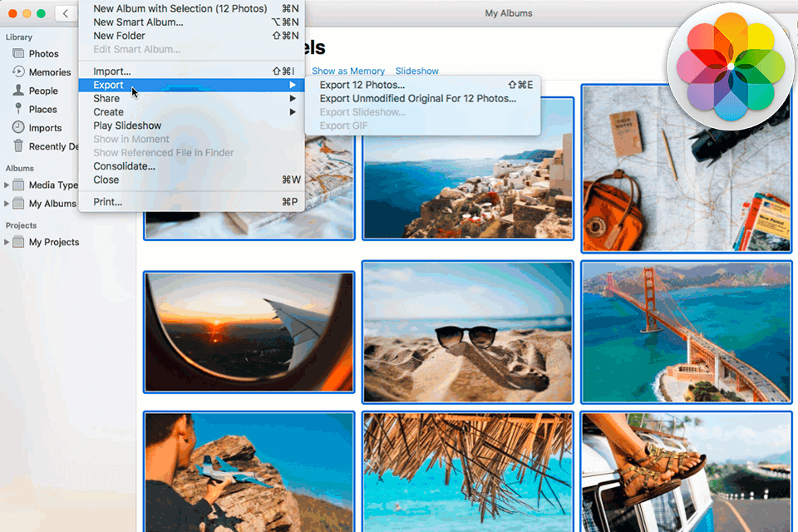798x532 pixels.
Task: Expand the My Projects disclosure triangle
Action: pyautogui.click(x=7, y=242)
